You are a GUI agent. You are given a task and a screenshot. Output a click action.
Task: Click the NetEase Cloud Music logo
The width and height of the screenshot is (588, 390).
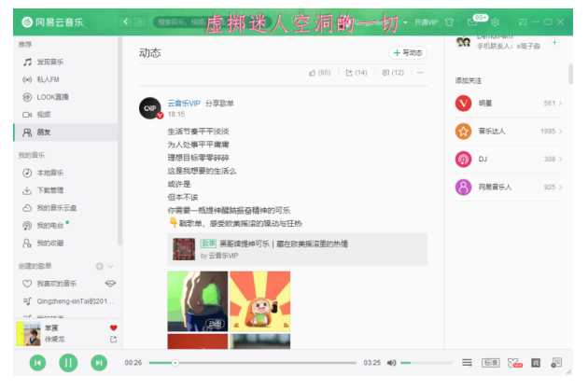(x=52, y=22)
